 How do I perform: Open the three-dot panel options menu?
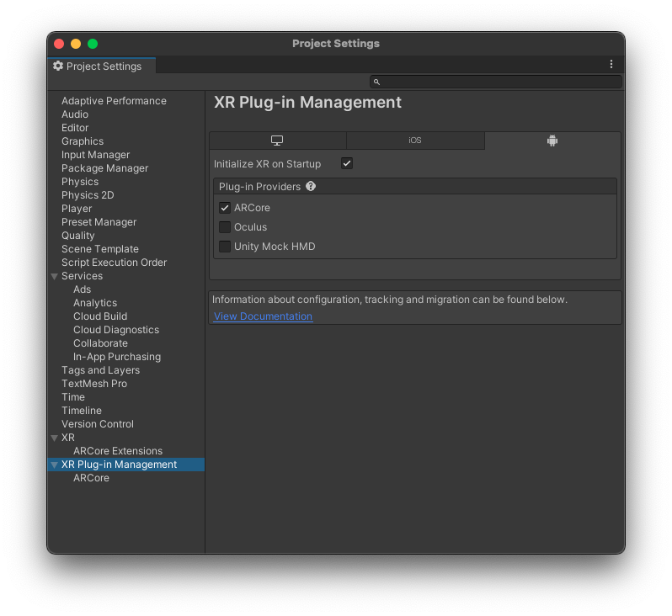[611, 65]
